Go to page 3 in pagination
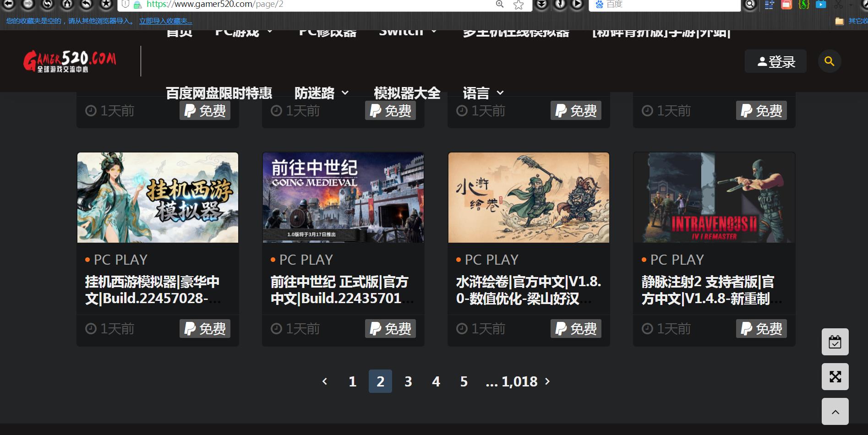 click(x=408, y=381)
